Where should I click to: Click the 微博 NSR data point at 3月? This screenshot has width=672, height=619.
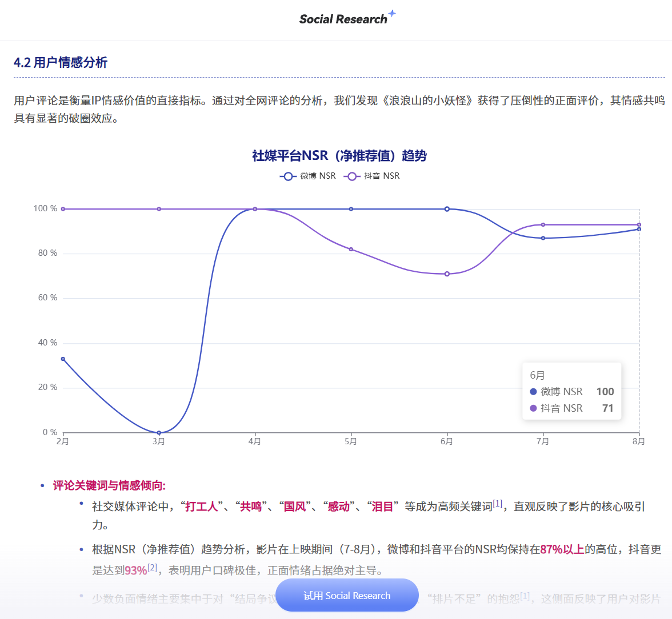[159, 433]
